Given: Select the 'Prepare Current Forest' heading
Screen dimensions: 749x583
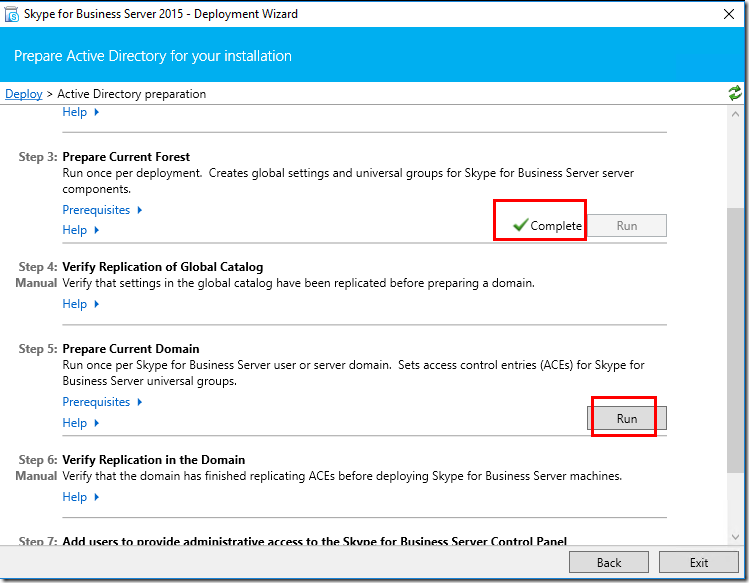Looking at the screenshot, I should pyautogui.click(x=126, y=157).
